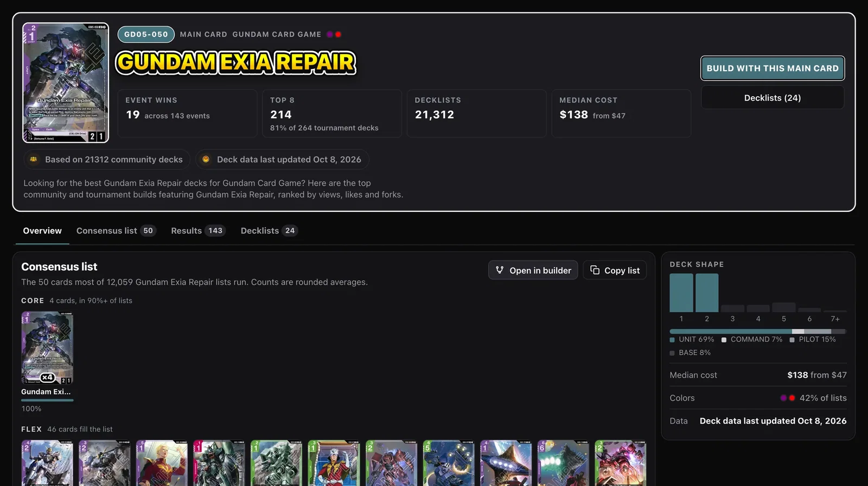Click the BASE 8% legend entry
The width and height of the screenshot is (868, 486).
pos(690,352)
